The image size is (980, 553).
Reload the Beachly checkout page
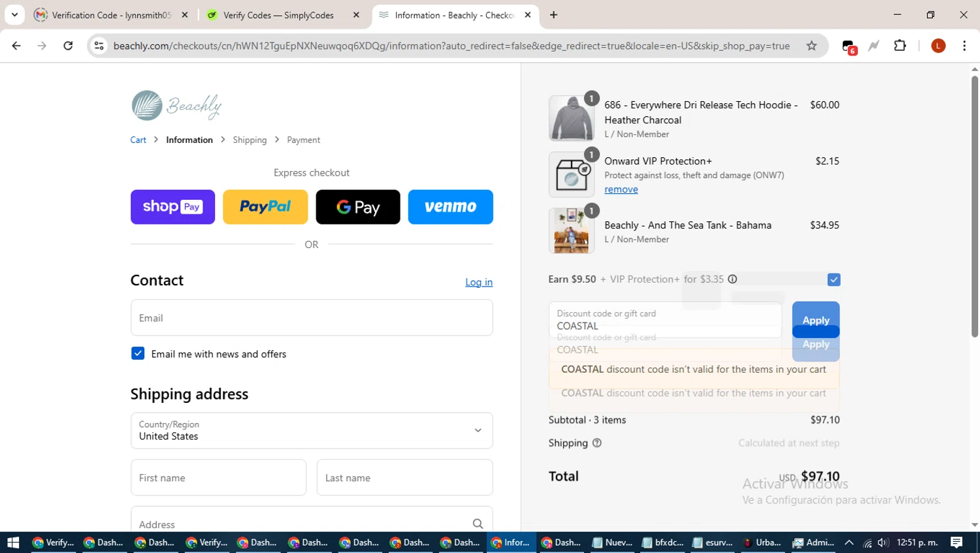tap(68, 46)
